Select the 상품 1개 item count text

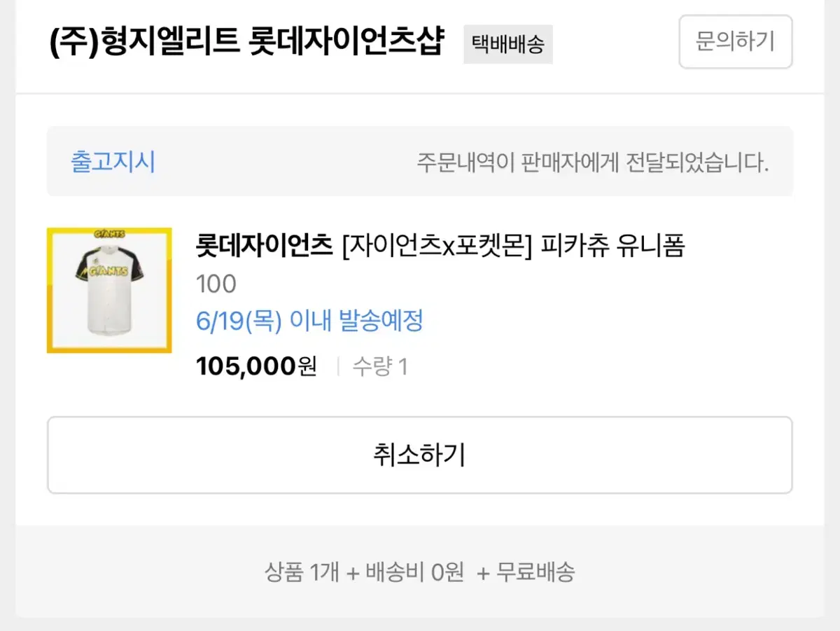pyautogui.click(x=301, y=573)
